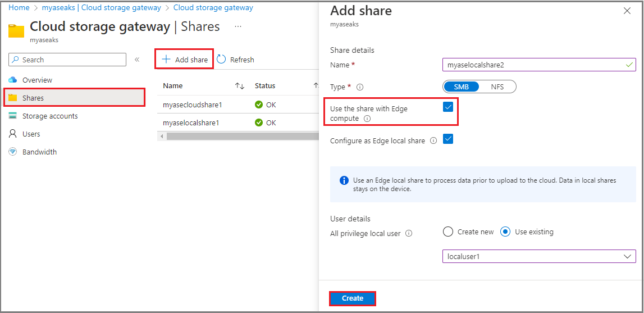Image resolution: width=644 pixels, height=313 pixels.
Task: Select the Create new radio button
Action: pos(448,232)
